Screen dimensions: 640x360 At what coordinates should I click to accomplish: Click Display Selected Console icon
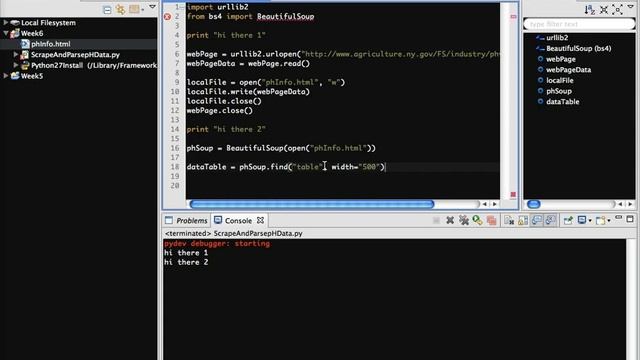(582, 220)
